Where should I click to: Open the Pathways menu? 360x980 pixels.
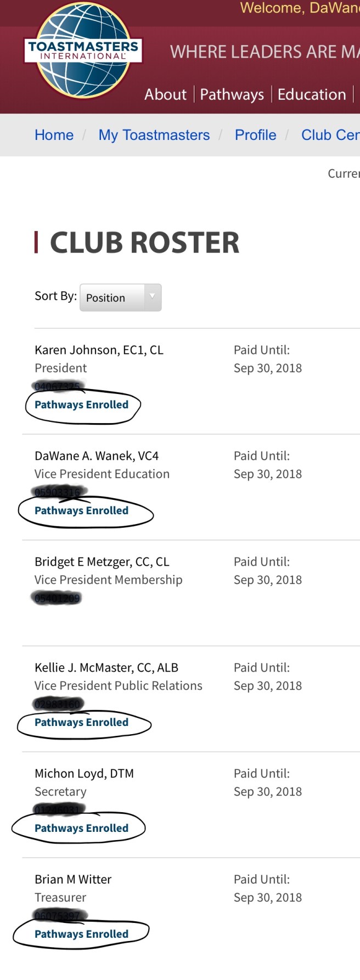[232, 94]
